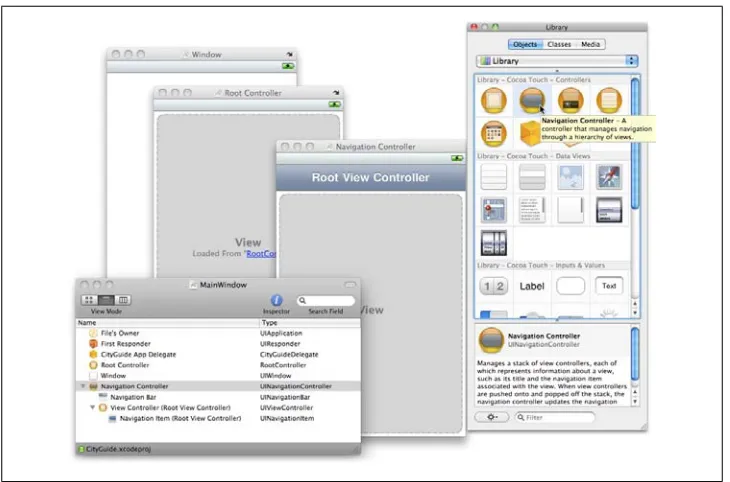This screenshot has width=730, height=482.
Task: Select the Window row in MainWindow list
Action: [x=218, y=376]
